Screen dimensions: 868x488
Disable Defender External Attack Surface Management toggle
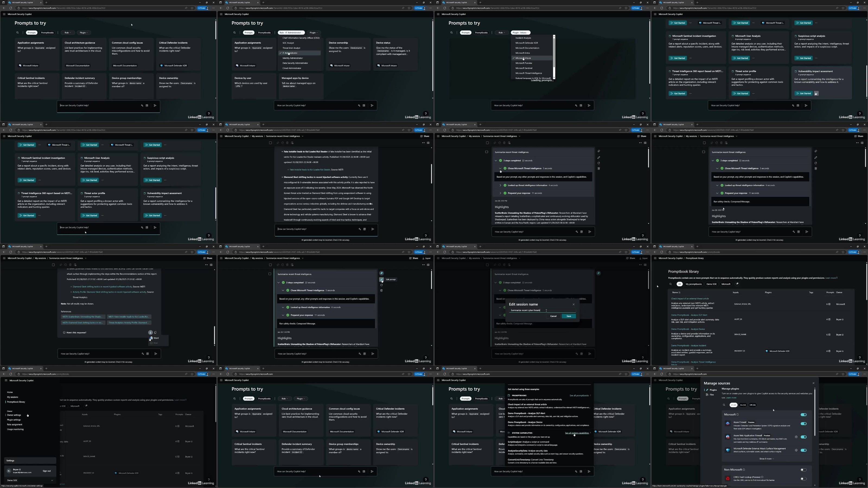[x=804, y=450]
